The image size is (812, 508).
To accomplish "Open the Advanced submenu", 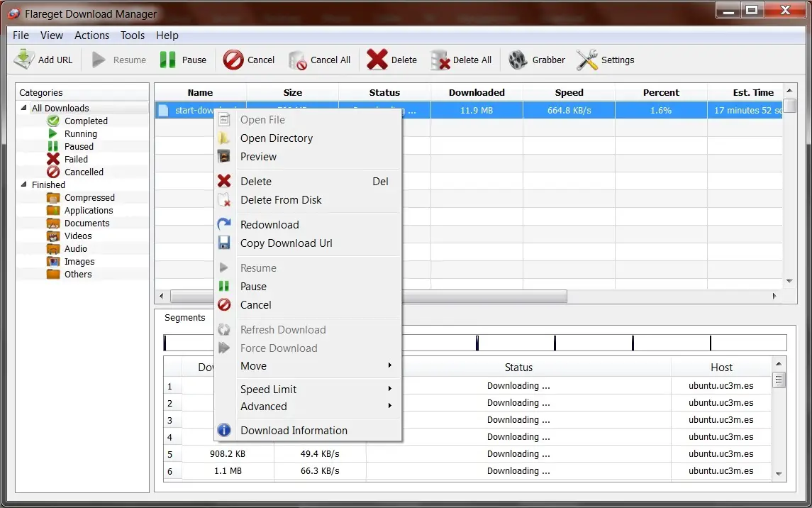I will (308, 407).
